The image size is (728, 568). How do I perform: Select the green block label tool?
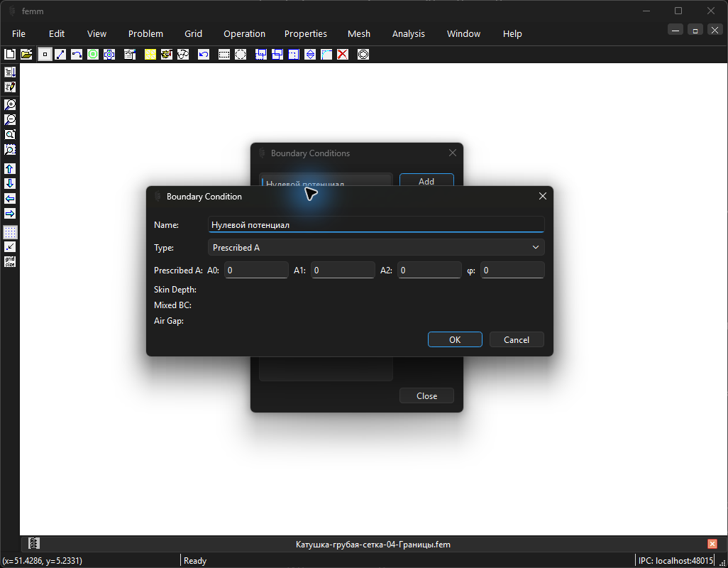click(x=93, y=55)
